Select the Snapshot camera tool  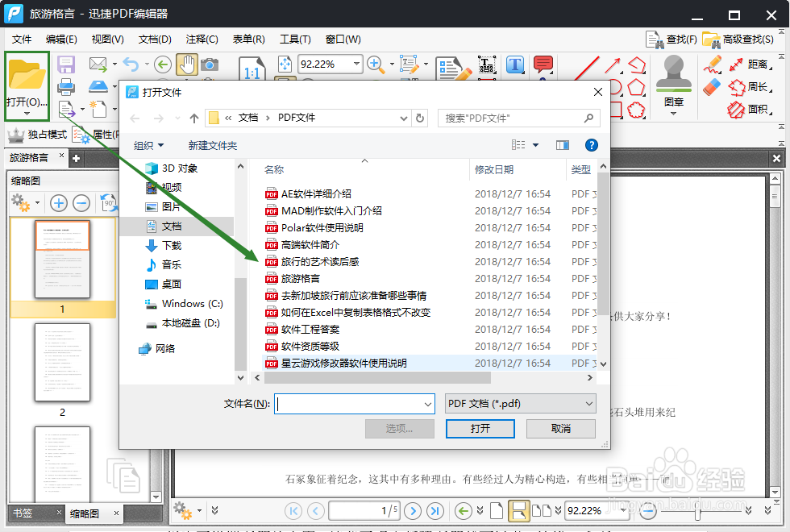[x=209, y=64]
